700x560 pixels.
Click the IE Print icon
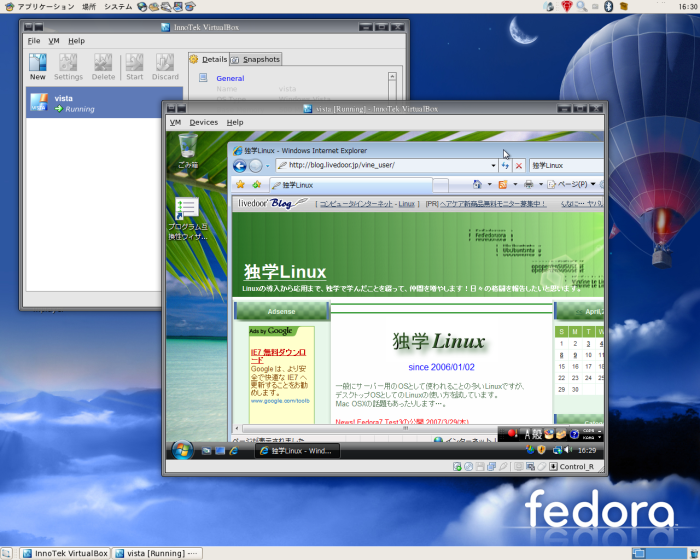[529, 184]
